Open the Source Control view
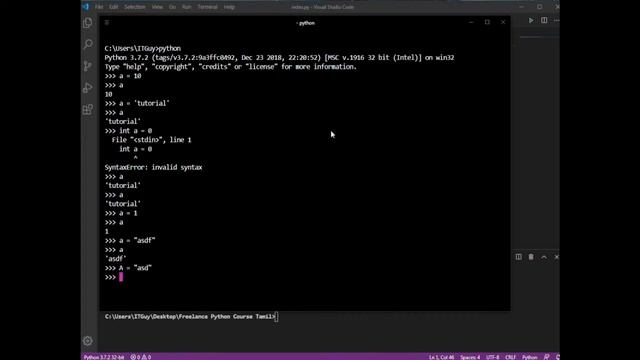The height and width of the screenshot is (360, 640). coord(88,66)
